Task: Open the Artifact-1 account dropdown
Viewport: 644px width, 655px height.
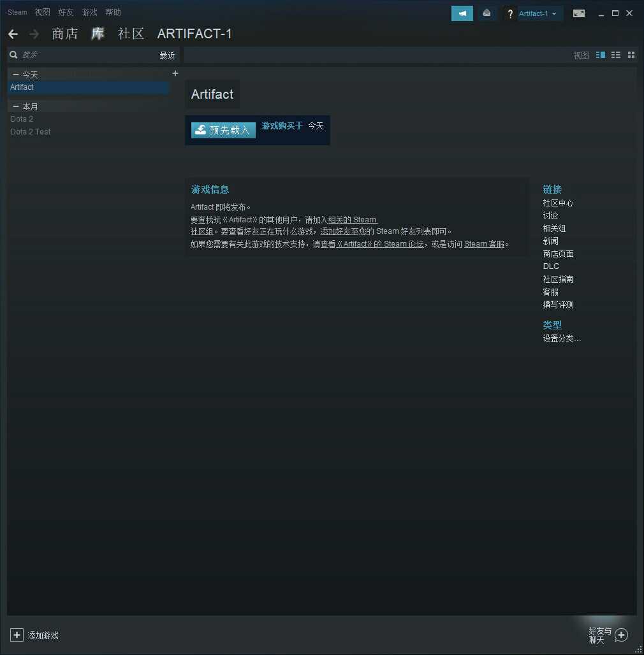Action: [x=538, y=13]
